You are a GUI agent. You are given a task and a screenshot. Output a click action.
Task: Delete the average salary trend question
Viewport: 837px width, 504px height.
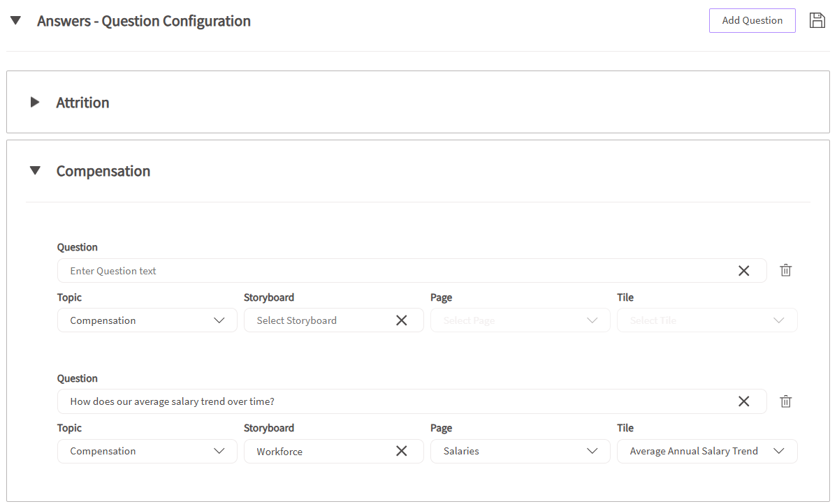(x=785, y=401)
